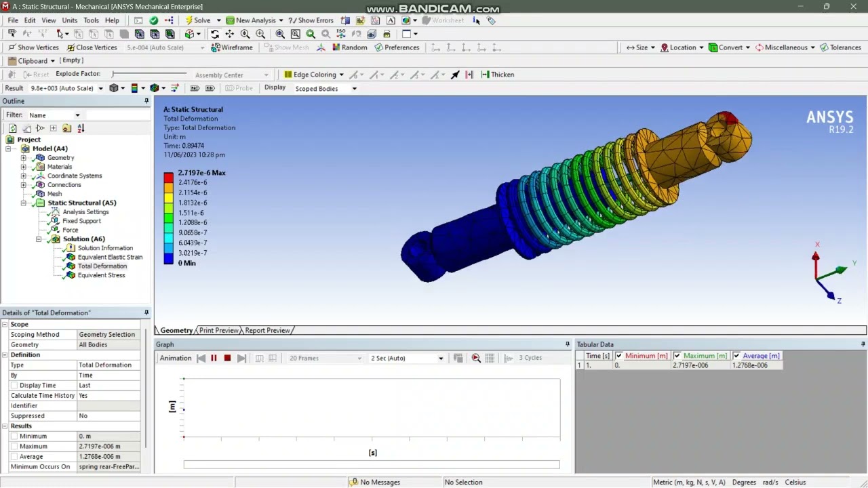Open the Convert menu
The width and height of the screenshot is (868, 488).
coord(729,47)
